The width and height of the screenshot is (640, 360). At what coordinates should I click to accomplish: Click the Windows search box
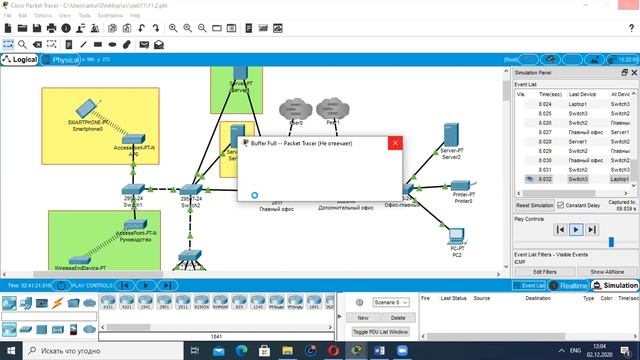coord(103,351)
